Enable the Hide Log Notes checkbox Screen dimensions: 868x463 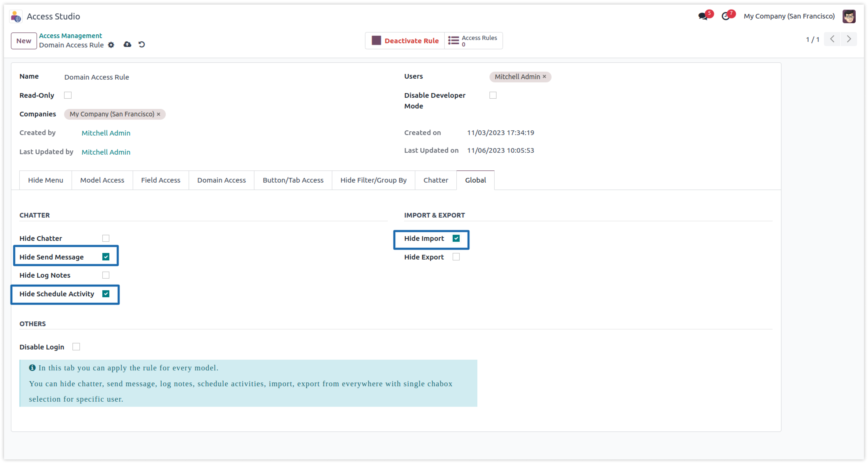(106, 275)
